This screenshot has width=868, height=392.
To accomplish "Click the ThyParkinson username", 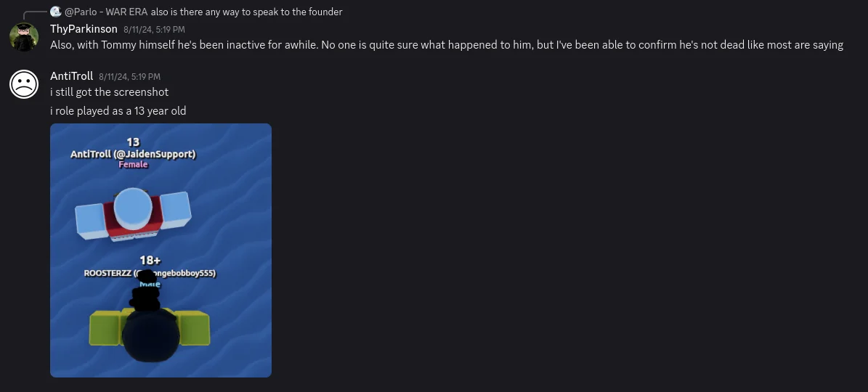I will pyautogui.click(x=84, y=29).
